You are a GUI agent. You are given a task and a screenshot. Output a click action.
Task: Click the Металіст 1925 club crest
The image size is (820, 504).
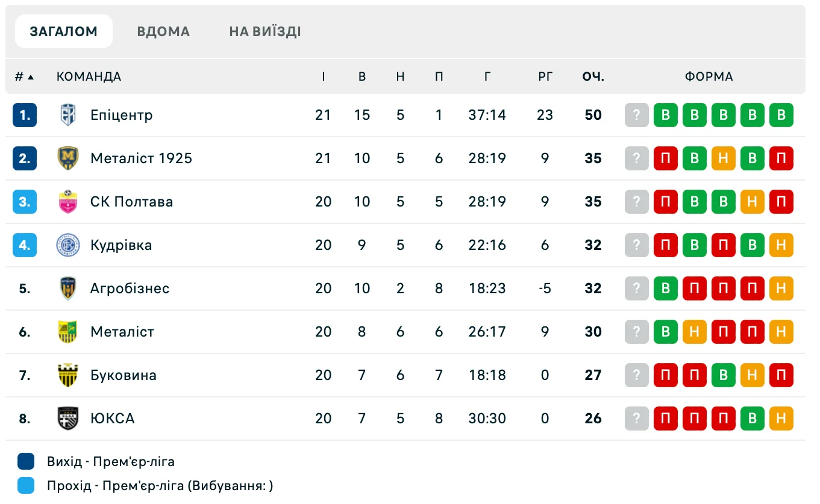[68, 158]
